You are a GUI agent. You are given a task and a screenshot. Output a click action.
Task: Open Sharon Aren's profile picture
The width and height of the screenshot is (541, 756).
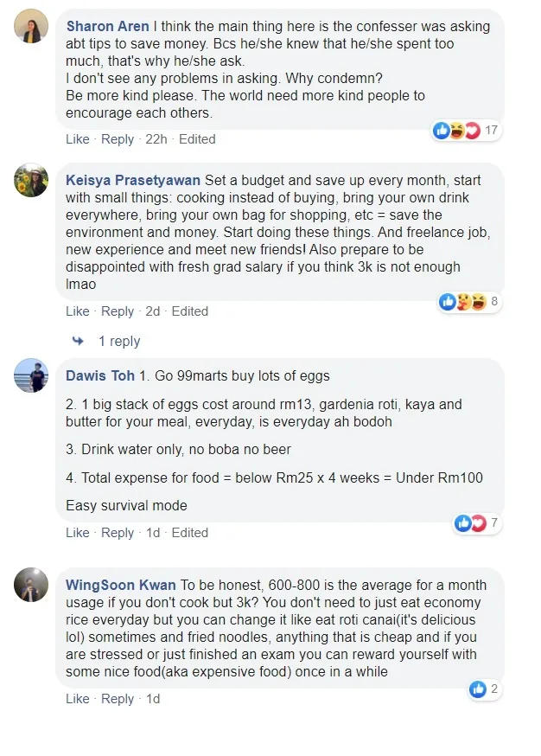coord(31,27)
